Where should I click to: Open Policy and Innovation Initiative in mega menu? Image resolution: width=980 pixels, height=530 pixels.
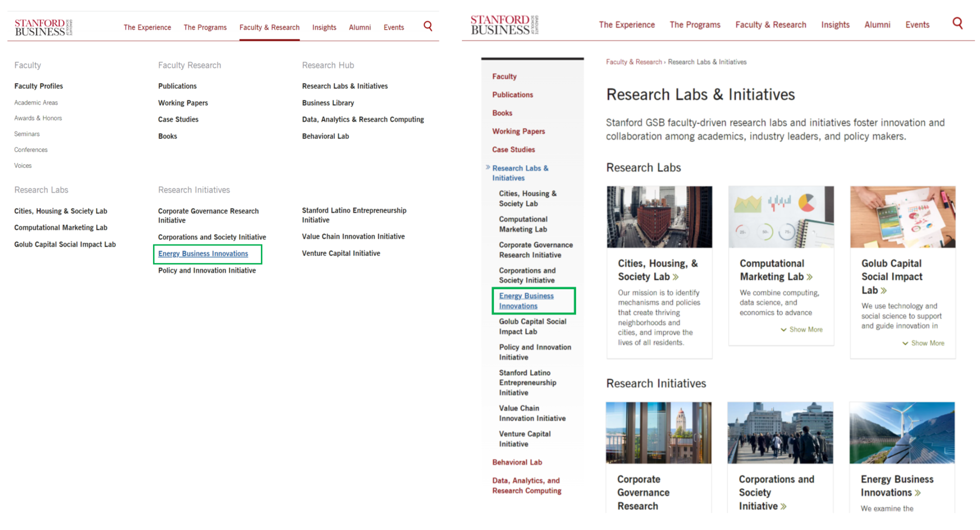(x=207, y=271)
